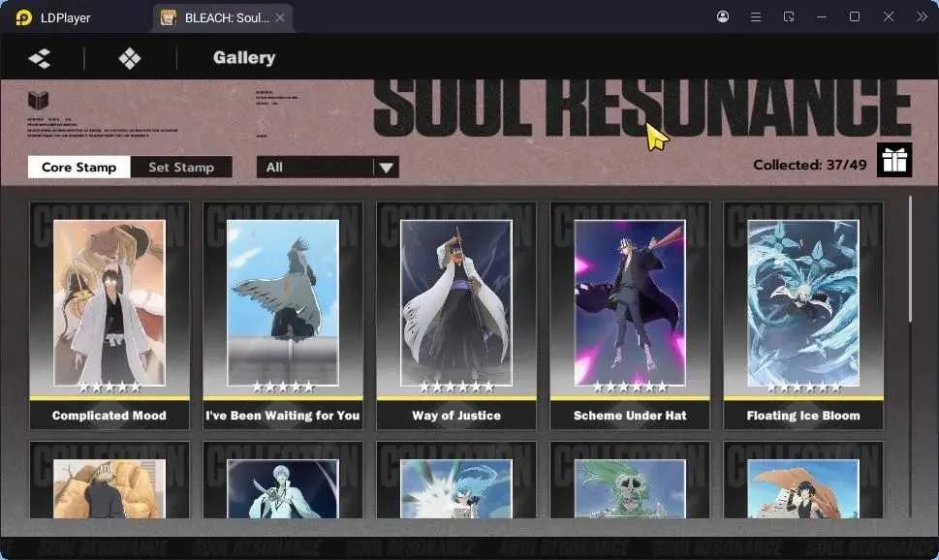This screenshot has width=939, height=560.
Task: Click the Way of Justice name label
Action: point(456,415)
